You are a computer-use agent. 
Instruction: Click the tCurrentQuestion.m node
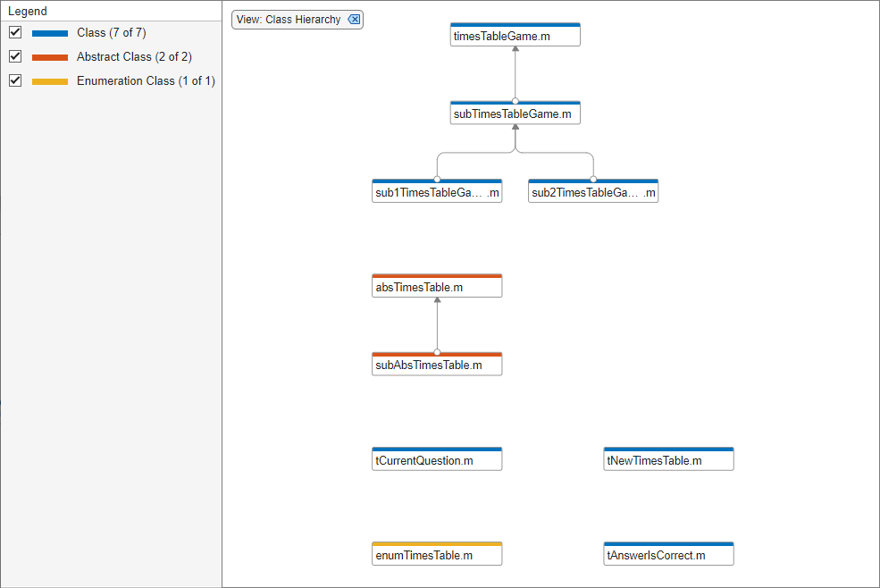click(437, 460)
